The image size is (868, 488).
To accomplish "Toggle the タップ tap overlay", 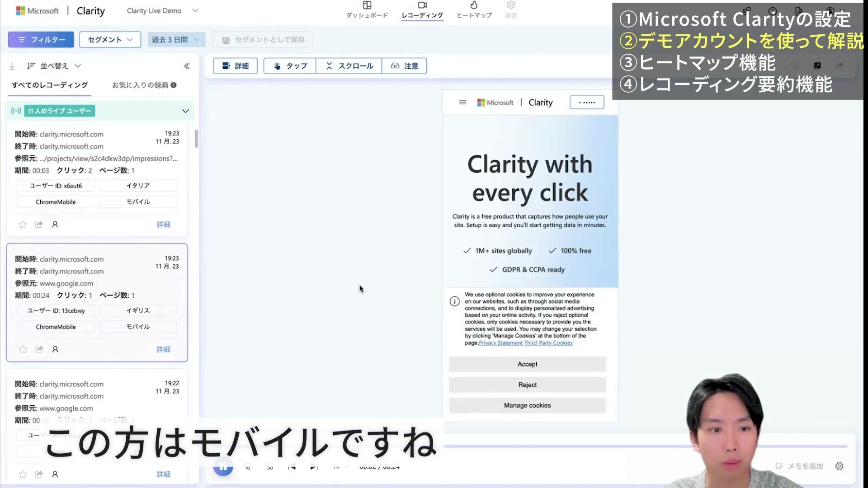I will pyautogui.click(x=290, y=66).
